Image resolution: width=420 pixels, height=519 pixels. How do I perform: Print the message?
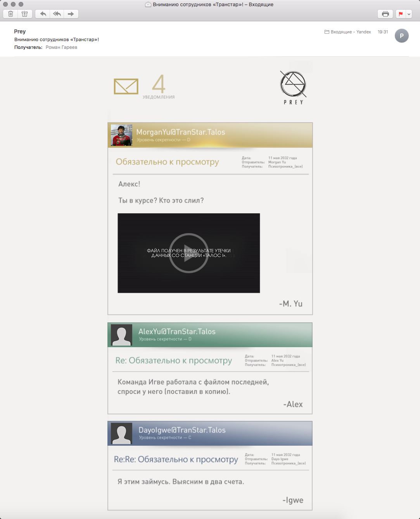[x=385, y=14]
